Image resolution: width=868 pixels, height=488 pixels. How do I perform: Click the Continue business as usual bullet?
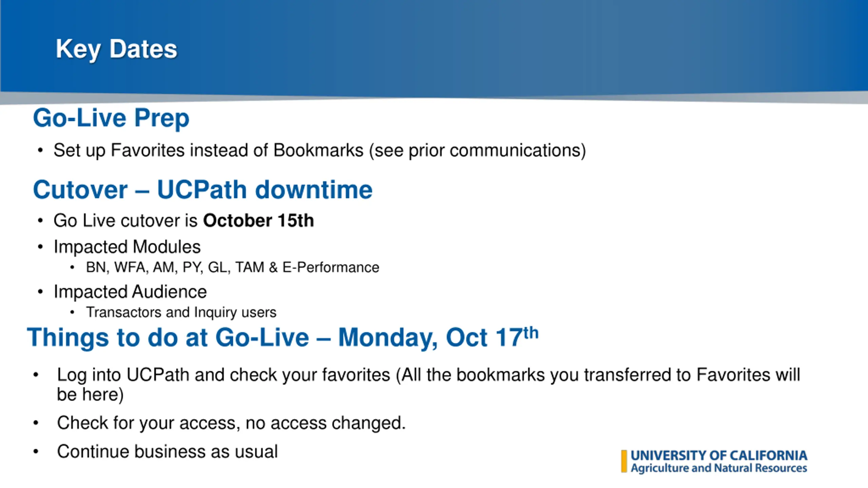tap(167, 452)
